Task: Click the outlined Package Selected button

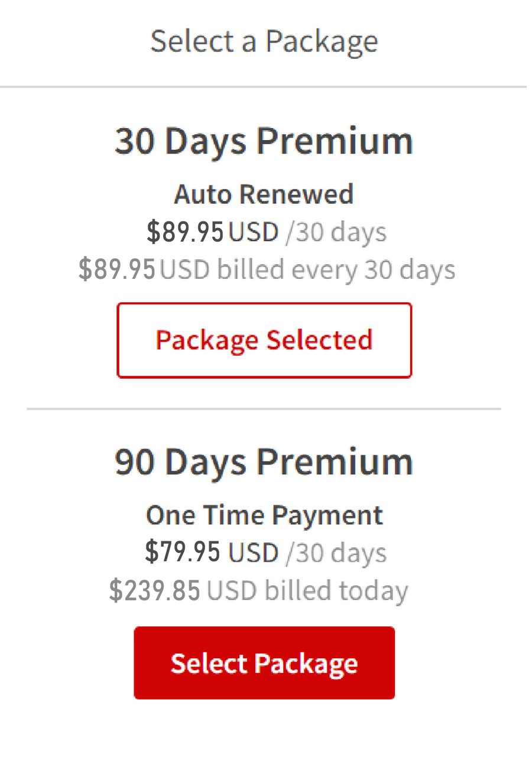Action: pos(264,340)
